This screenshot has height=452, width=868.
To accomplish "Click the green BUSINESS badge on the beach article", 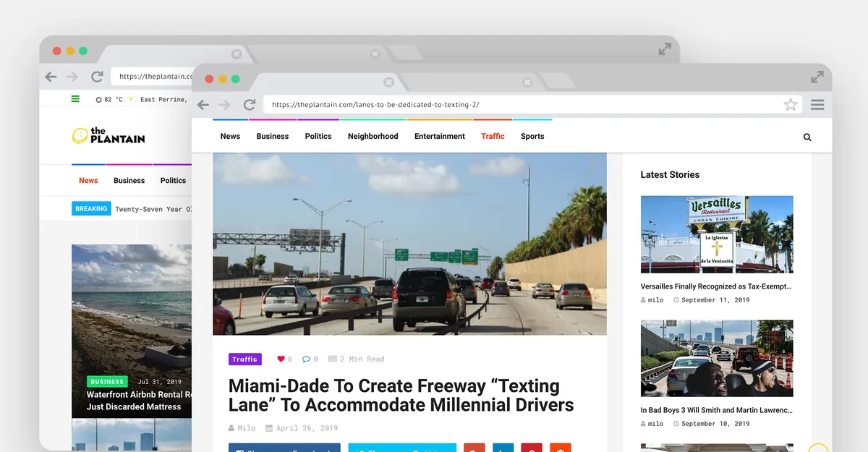I will [107, 381].
